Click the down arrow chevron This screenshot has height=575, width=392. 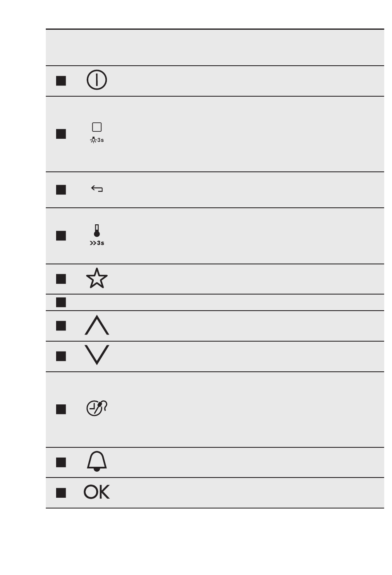97,355
